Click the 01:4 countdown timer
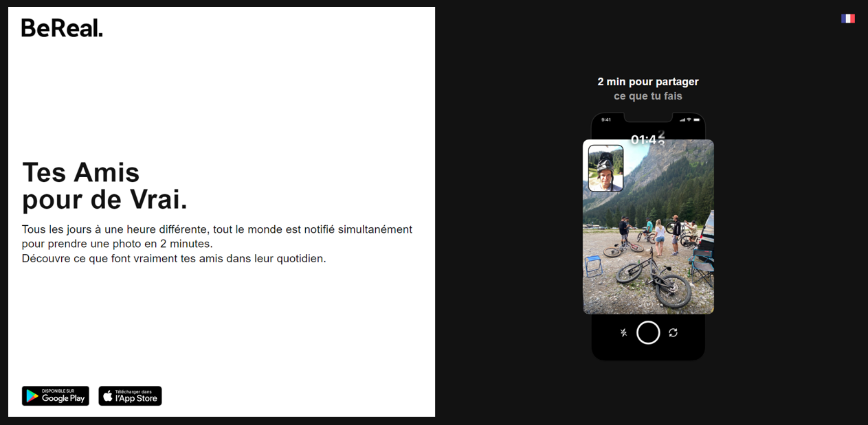Screen dimensions: 868x425 click(x=648, y=139)
